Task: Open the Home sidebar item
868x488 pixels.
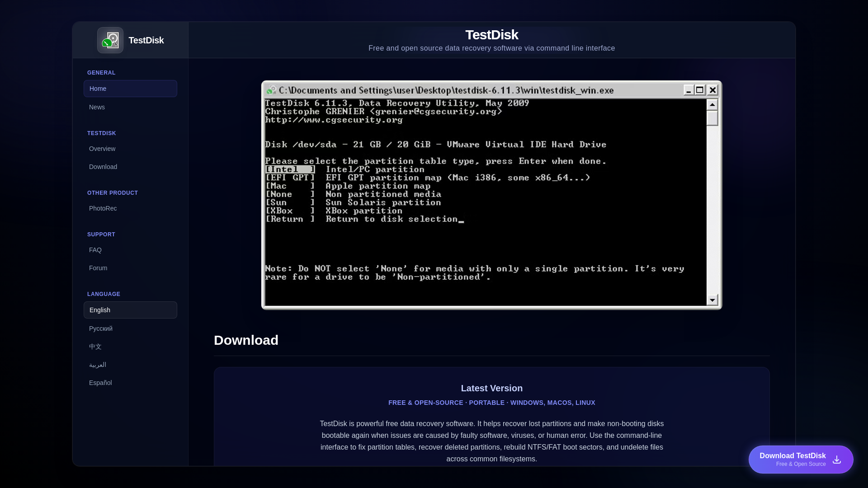Action: (x=130, y=89)
